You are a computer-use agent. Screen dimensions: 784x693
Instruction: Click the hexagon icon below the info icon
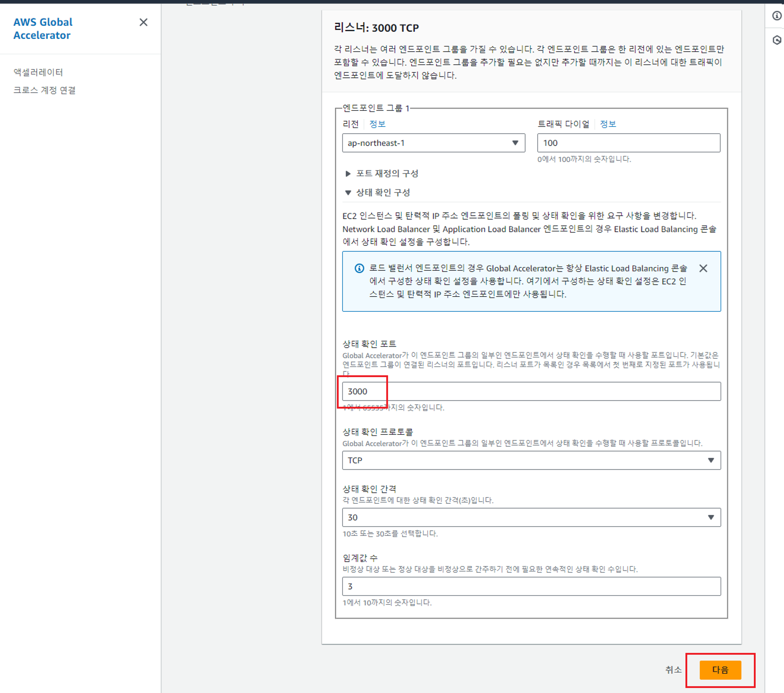[x=777, y=40]
